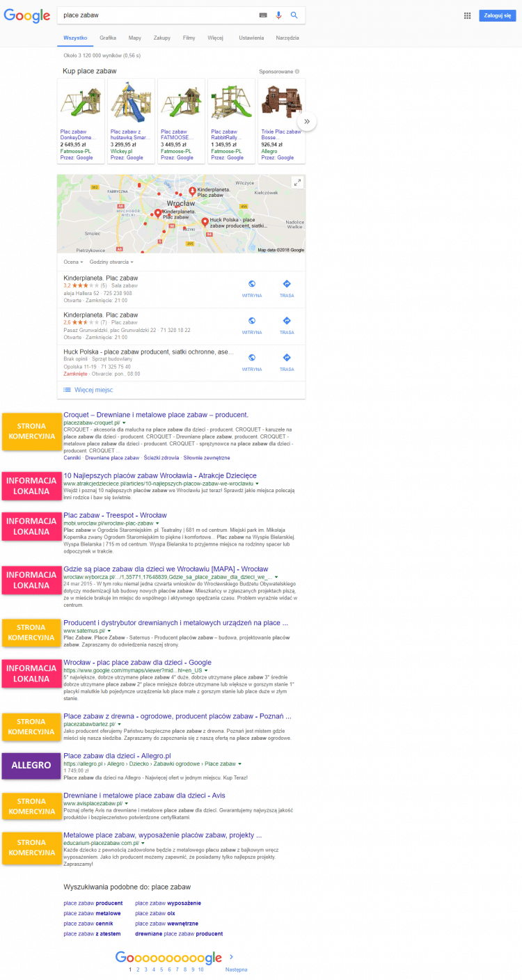Viewport: 522px width, 980px height.
Task: Open Wrocław - plac place zabaw Google result
Action: [137, 663]
